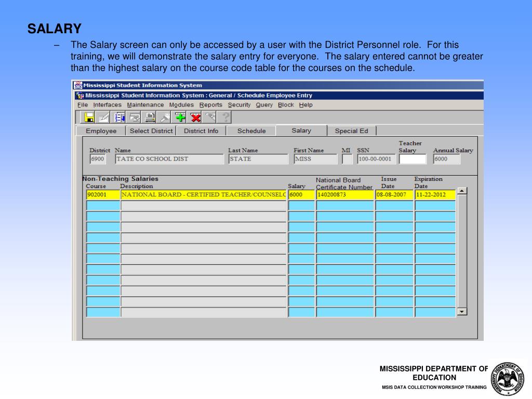Select the Salary tab
This screenshot has height=399, width=532.
point(301,130)
